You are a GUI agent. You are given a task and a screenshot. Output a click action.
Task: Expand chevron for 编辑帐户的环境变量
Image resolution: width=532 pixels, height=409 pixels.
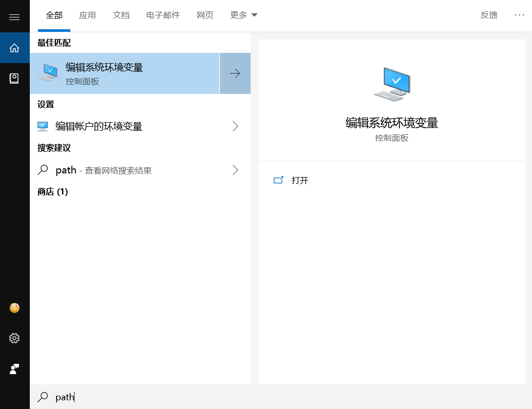click(x=235, y=126)
